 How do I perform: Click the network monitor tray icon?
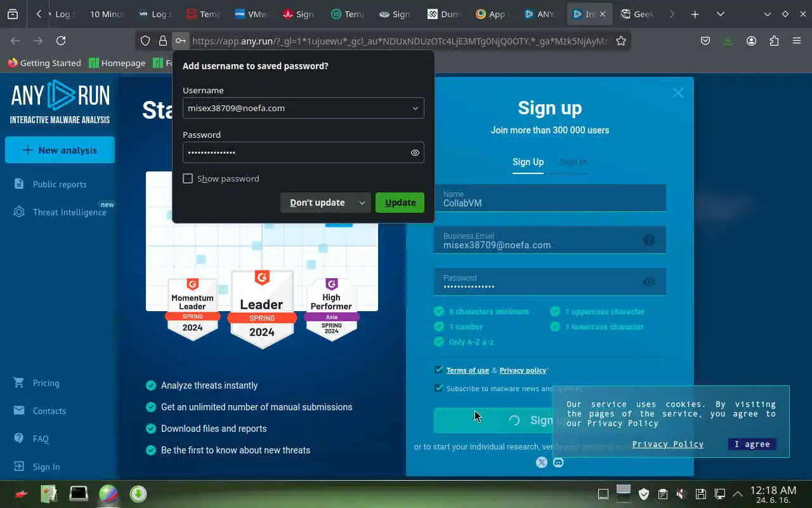pyautogui.click(x=720, y=494)
